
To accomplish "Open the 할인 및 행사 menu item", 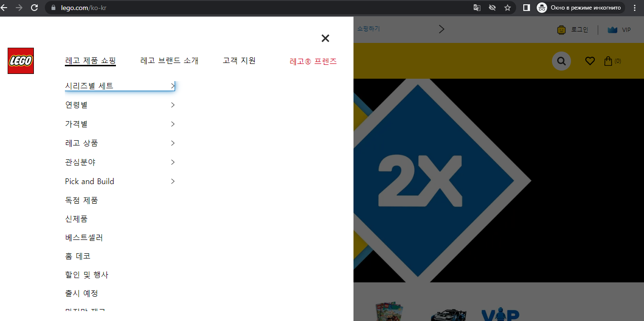I will 87,275.
